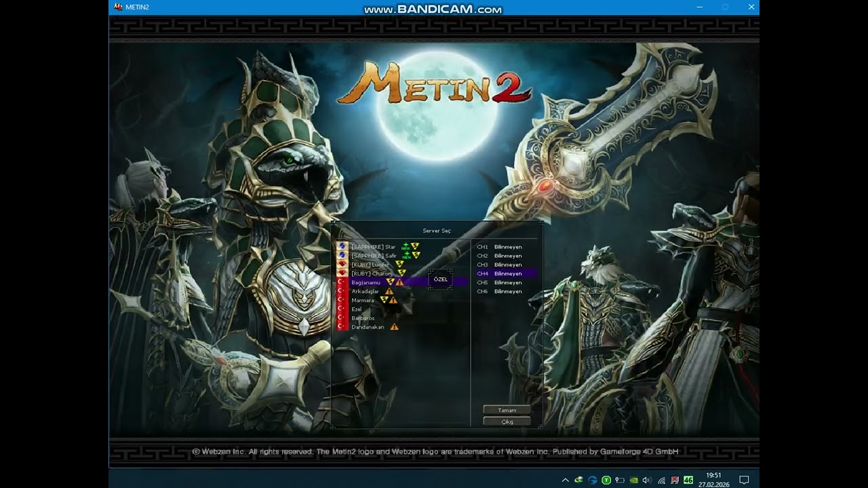Screen dimensions: 868x488
Task: Click the sapphire gem icon beside [SAPPHIRE] Safir
Action: point(342,256)
